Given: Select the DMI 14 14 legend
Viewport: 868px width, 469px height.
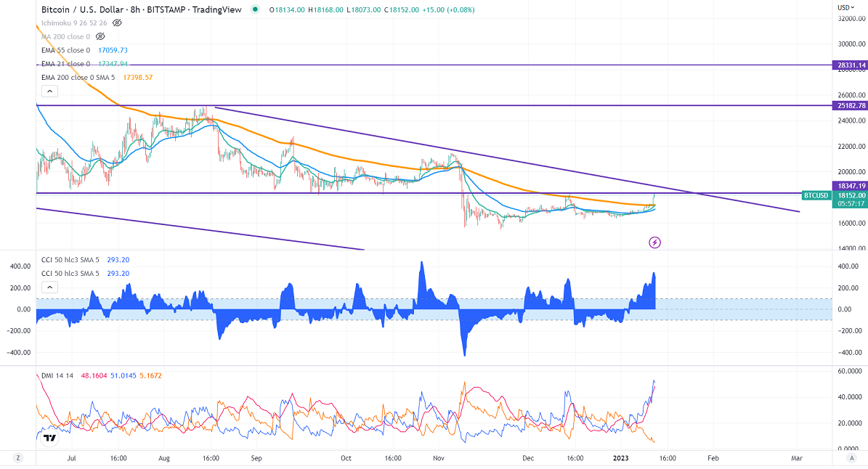Looking at the screenshot, I should point(57,375).
